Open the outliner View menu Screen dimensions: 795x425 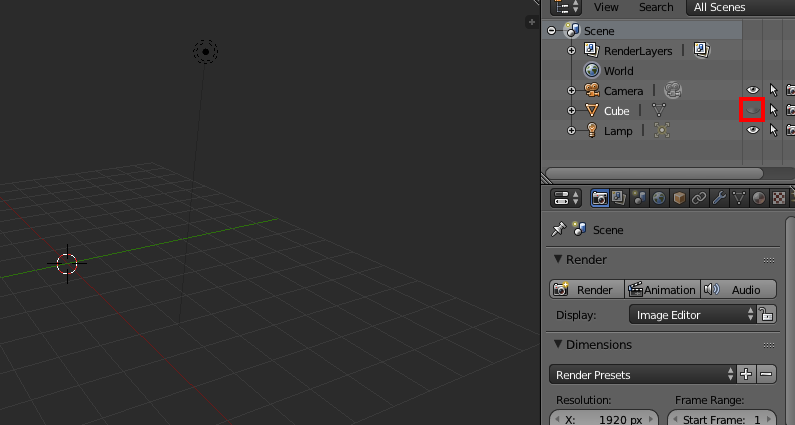pos(606,7)
